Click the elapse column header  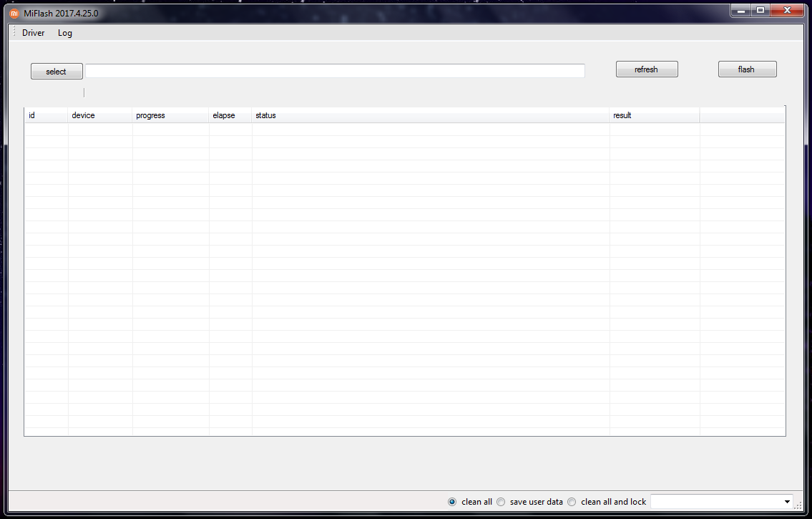pos(230,115)
